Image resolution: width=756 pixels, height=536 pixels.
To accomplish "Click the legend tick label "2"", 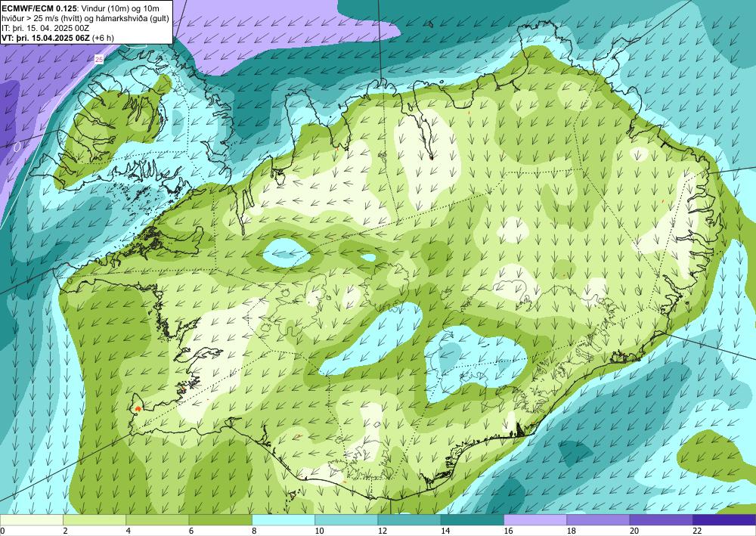I will pos(65,531).
